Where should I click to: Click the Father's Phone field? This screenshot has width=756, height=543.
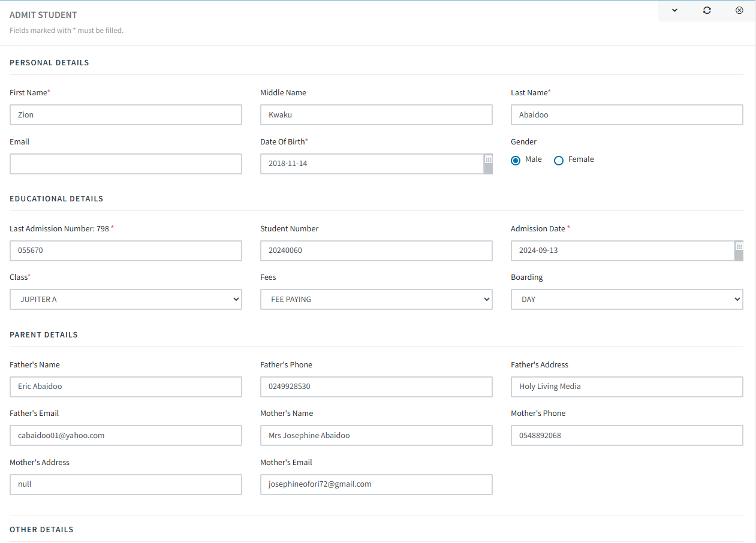tap(376, 387)
